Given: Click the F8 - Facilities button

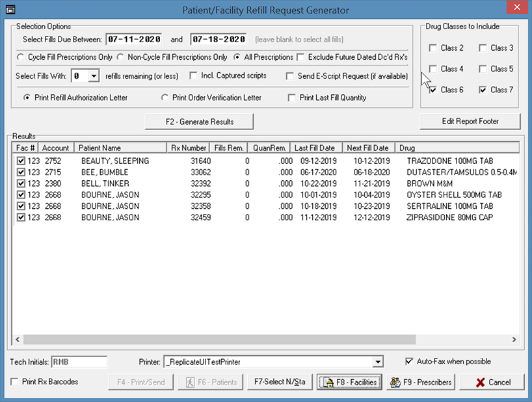Looking at the screenshot, I should click(x=349, y=382).
